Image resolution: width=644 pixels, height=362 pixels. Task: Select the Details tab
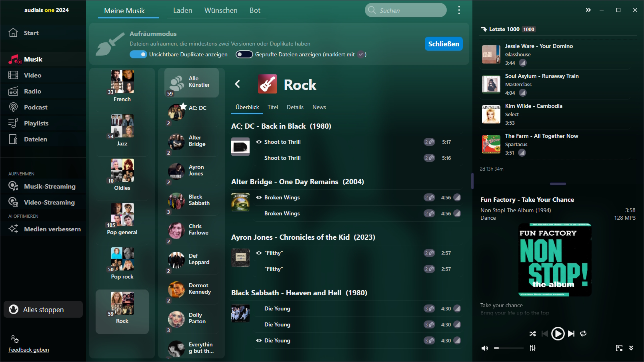(295, 107)
